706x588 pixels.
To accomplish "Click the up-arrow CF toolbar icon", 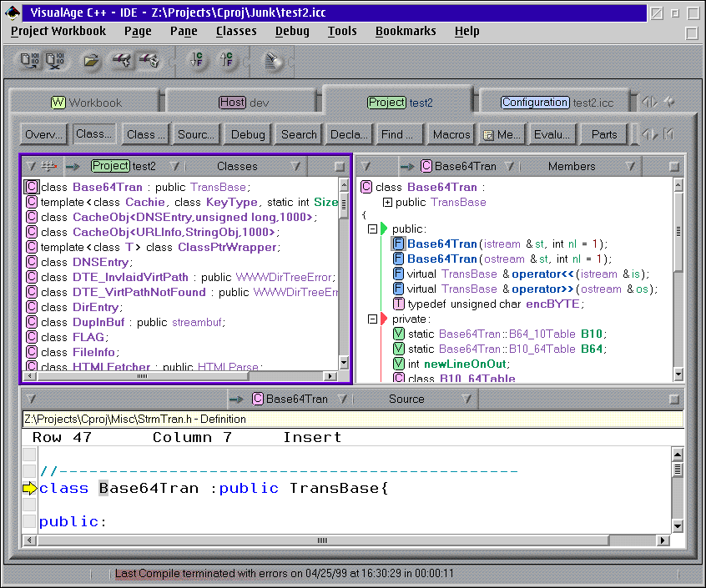I will click(x=226, y=59).
